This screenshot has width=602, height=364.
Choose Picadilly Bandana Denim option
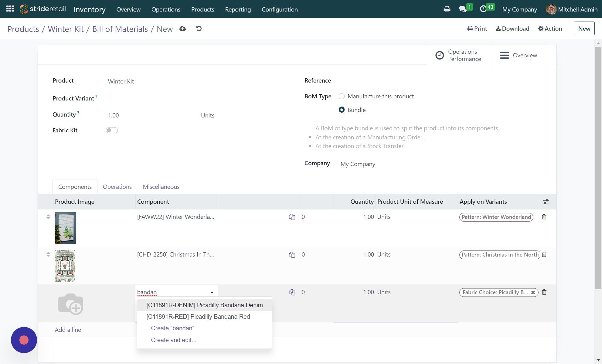[x=204, y=305]
